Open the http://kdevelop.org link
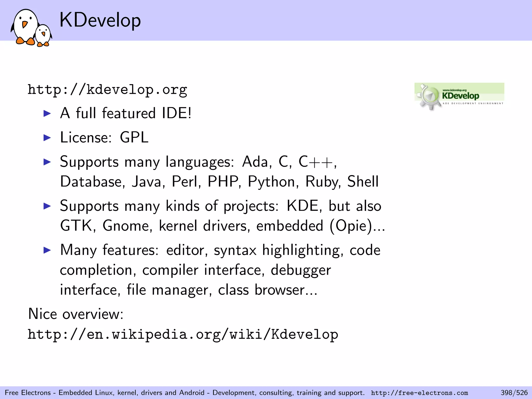 (107, 90)
